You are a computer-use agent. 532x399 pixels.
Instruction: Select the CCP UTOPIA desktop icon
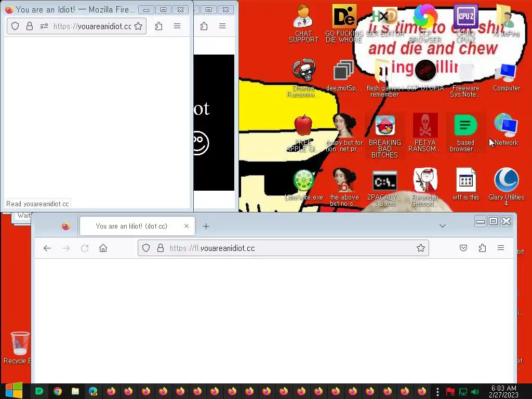point(425,76)
